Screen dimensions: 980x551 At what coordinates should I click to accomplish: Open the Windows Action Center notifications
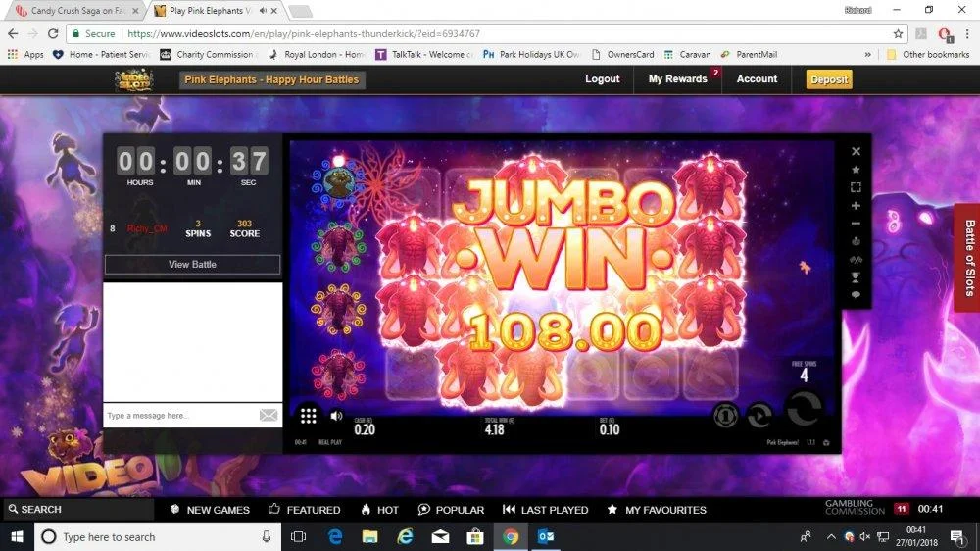pyautogui.click(x=956, y=536)
